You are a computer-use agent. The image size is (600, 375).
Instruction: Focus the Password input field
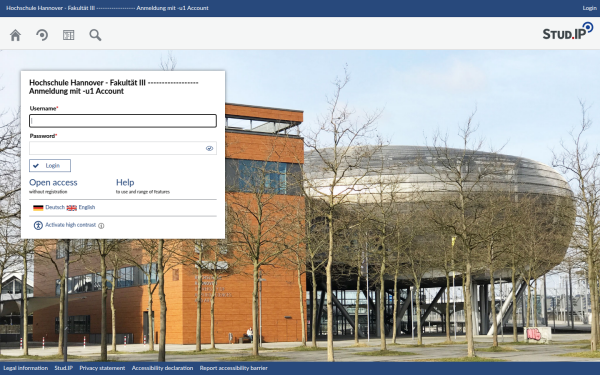[x=123, y=148]
